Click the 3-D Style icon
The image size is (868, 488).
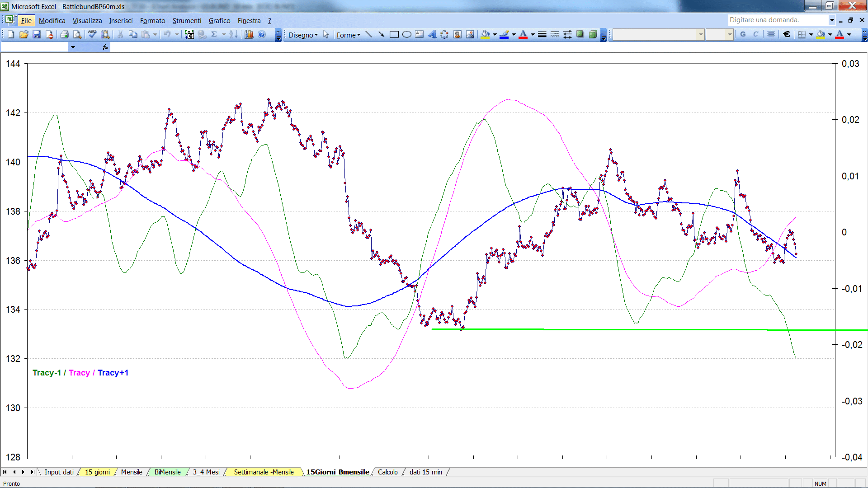coord(593,34)
